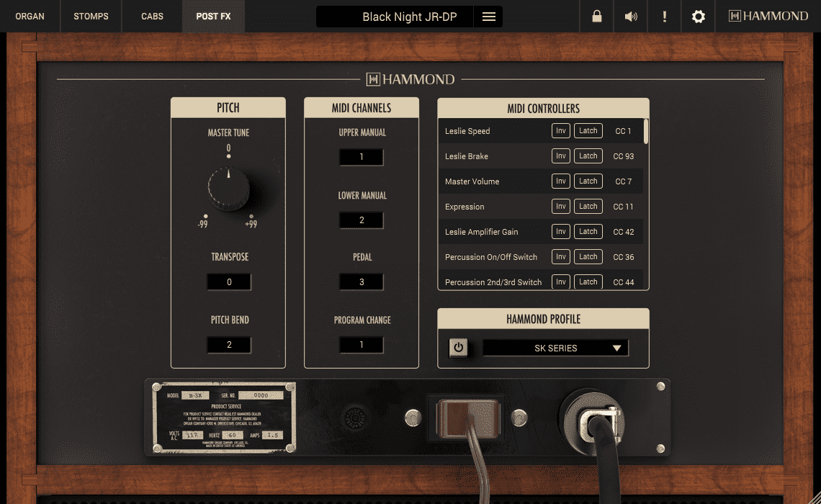Open the preset hamburger menu
This screenshot has height=504, width=821.
click(x=488, y=17)
